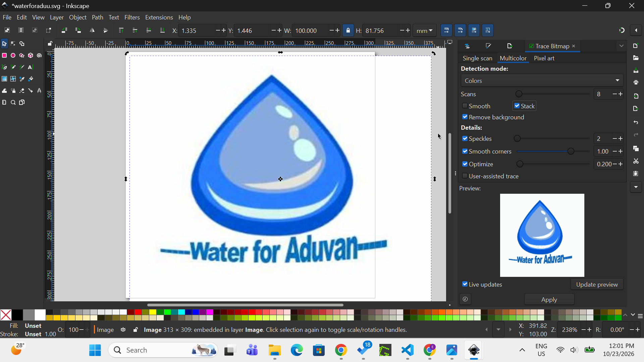644x362 pixels.
Task: Click the Update preview button
Action: [597, 285]
